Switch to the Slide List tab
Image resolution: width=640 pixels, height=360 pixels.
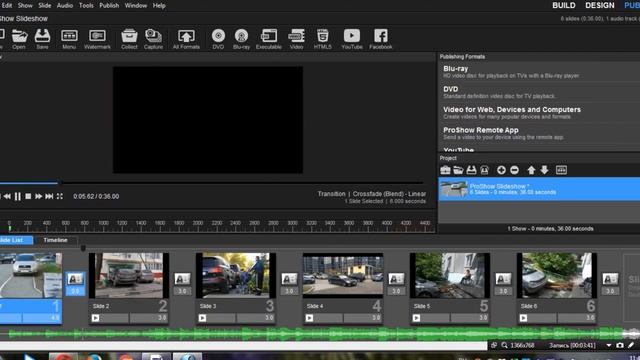coord(15,240)
